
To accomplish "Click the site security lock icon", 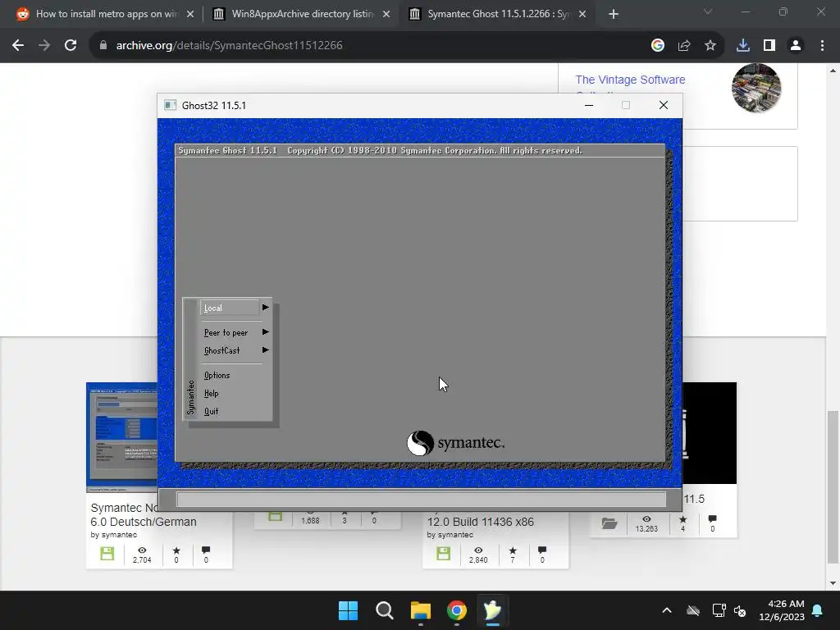I will [x=103, y=46].
